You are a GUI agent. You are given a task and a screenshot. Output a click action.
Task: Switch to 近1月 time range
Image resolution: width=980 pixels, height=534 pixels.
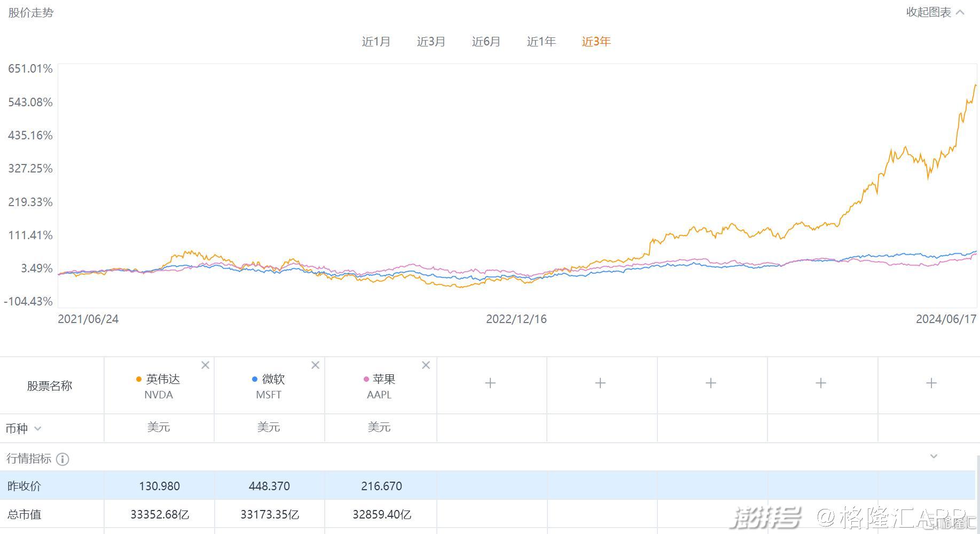point(376,42)
